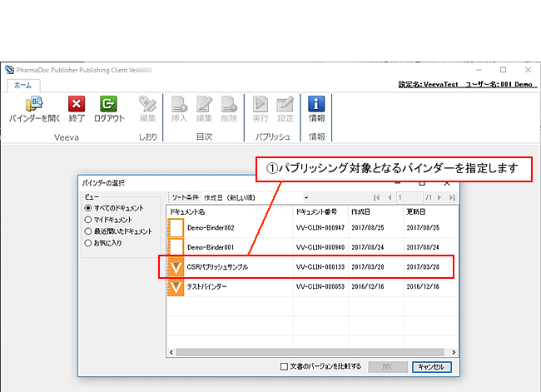Screen dimensions: 541x392
Task: Open the 情報 information icon
Action: pos(316,104)
